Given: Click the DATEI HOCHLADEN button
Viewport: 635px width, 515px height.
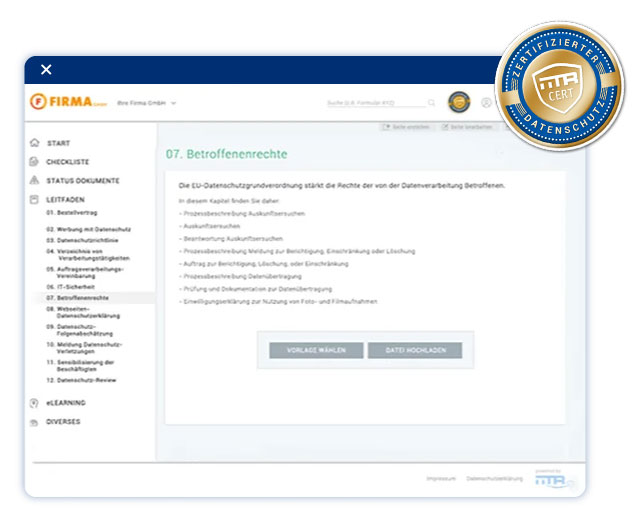Looking at the screenshot, I should point(415,350).
